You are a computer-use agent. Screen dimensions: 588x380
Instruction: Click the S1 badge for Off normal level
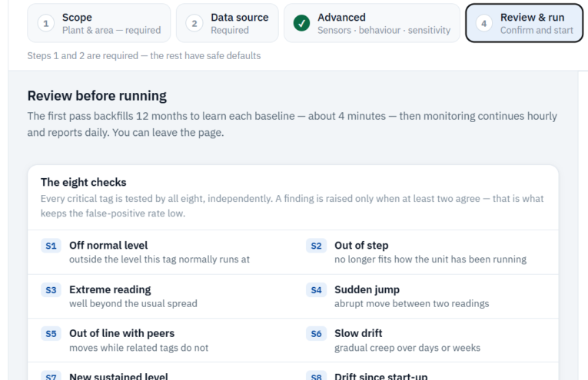coord(51,246)
